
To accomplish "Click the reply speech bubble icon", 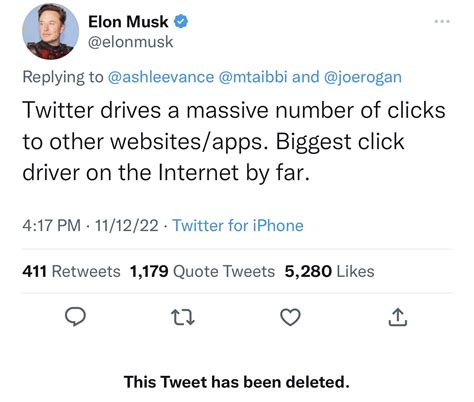I will [x=75, y=317].
